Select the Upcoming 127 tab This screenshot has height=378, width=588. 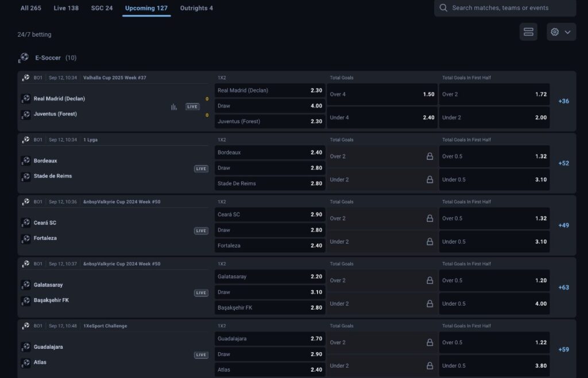pyautogui.click(x=146, y=8)
